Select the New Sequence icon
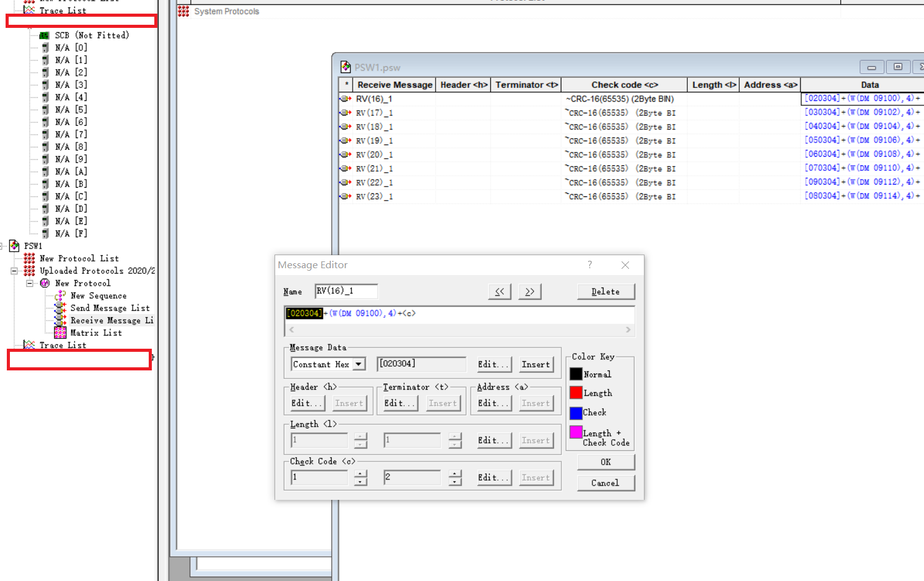This screenshot has height=581, width=924. [60, 295]
